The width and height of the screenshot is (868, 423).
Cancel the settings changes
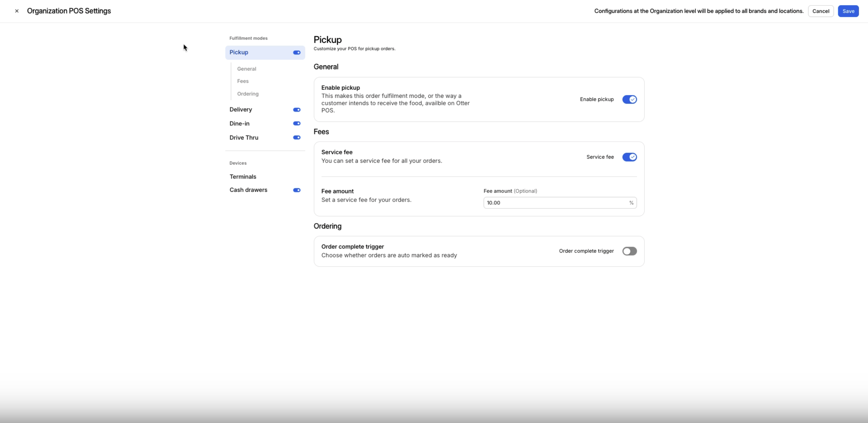tap(821, 11)
